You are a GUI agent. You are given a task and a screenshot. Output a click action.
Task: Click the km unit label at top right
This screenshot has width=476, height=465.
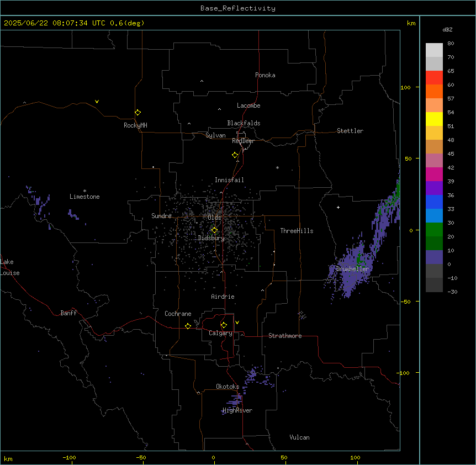(x=411, y=23)
